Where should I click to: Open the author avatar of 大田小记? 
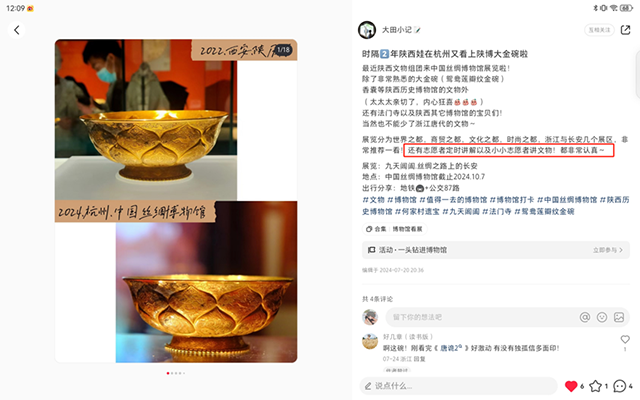point(367,30)
